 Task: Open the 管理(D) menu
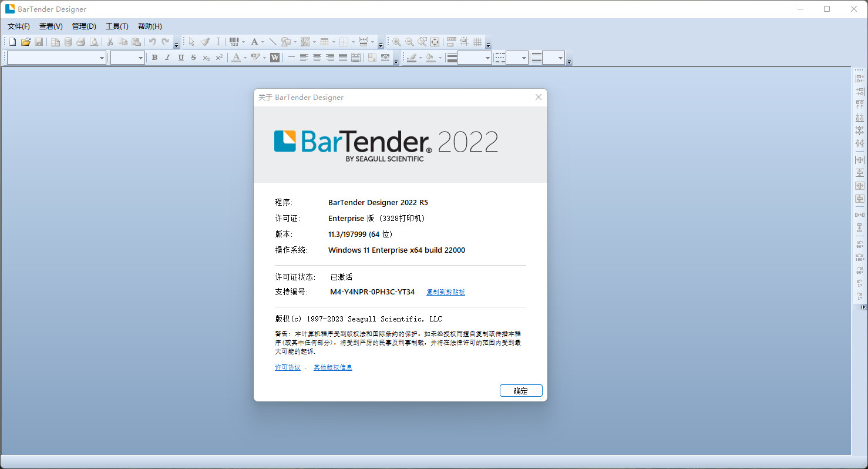pos(84,26)
